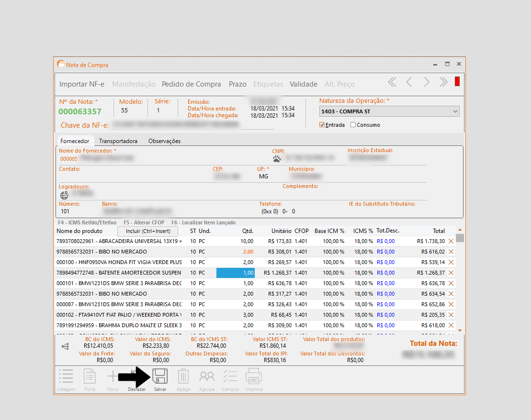Viewport: 531px width, 420px height.
Task: Check the Consumo checkbox
Action: [x=353, y=125]
